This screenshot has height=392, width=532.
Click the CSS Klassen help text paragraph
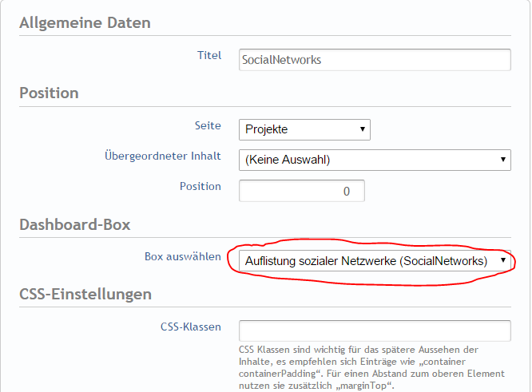click(x=369, y=369)
